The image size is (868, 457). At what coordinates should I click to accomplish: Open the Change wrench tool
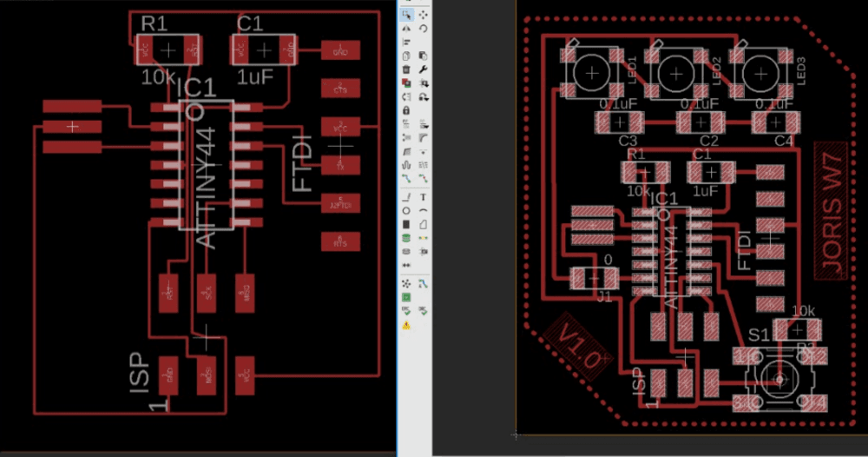tap(424, 70)
